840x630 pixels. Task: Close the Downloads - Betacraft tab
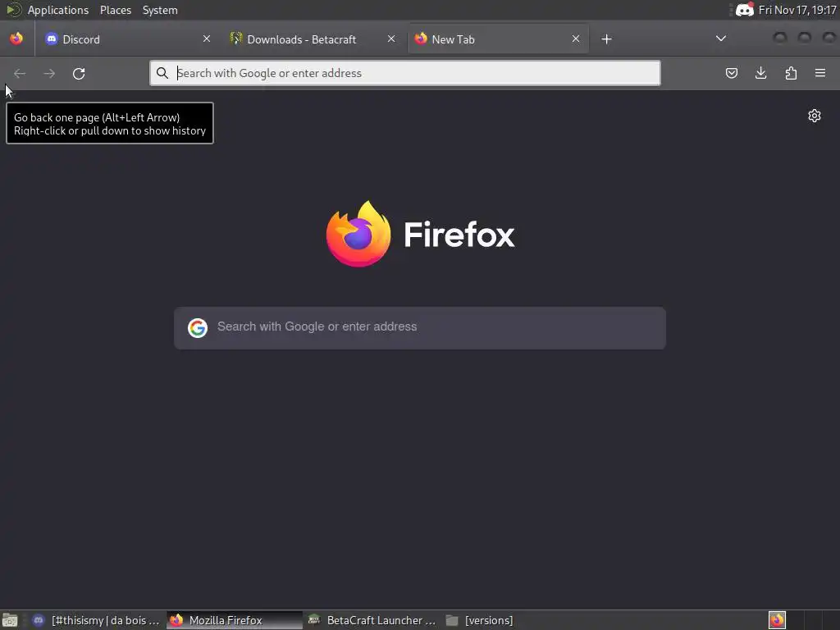(391, 39)
